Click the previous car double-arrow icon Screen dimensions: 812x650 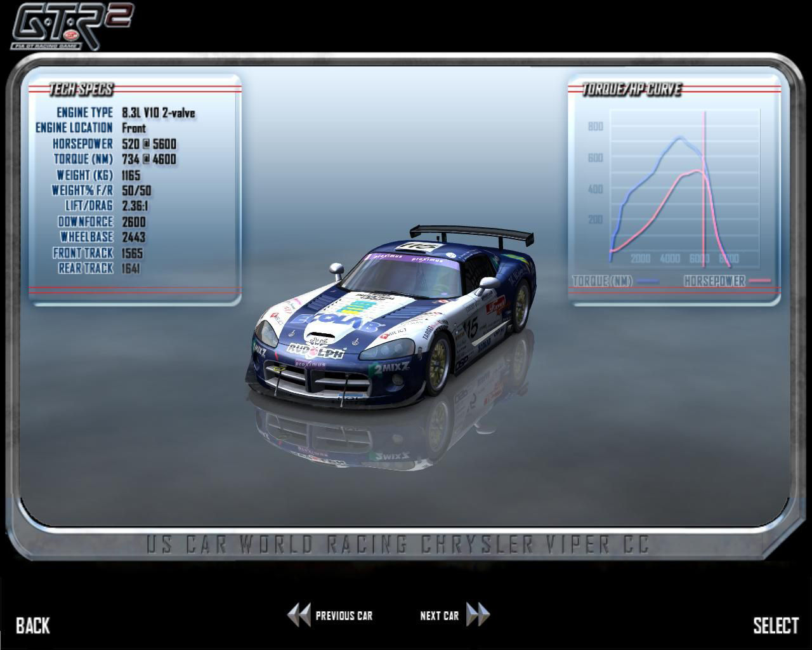[299, 615]
